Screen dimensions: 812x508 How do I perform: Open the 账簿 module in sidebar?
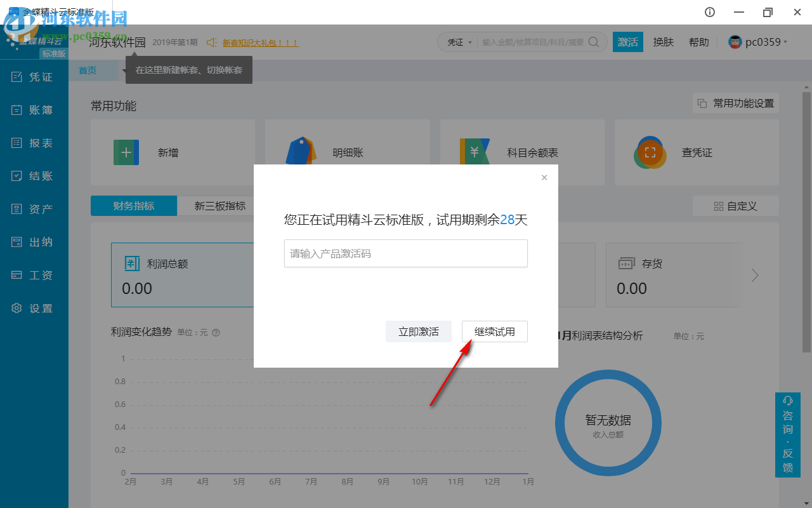[x=34, y=109]
